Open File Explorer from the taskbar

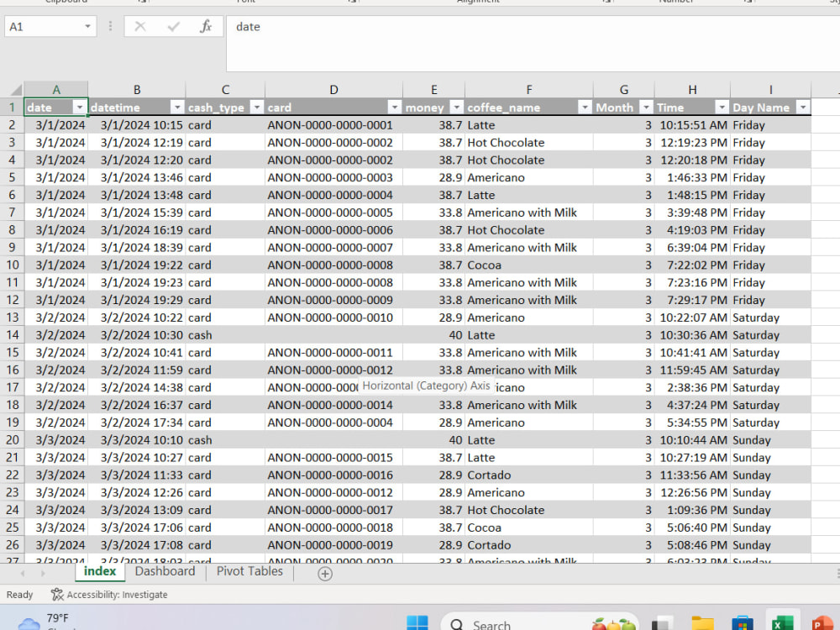tap(702, 623)
